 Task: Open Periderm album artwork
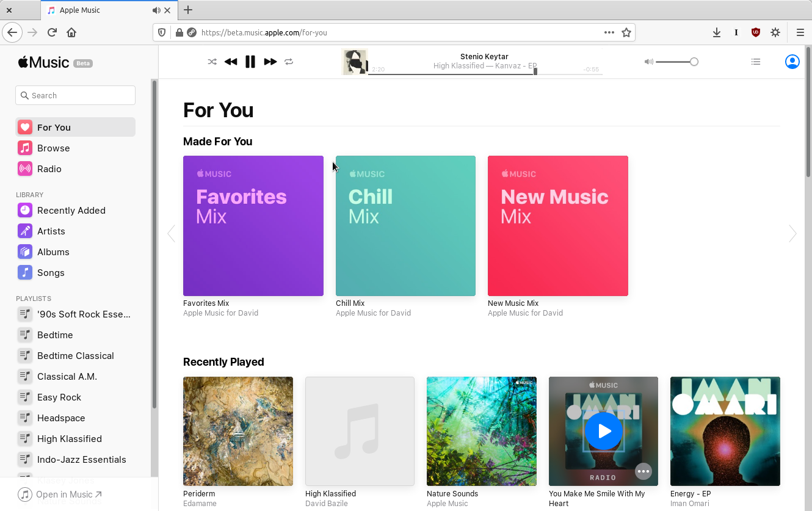[238, 431]
